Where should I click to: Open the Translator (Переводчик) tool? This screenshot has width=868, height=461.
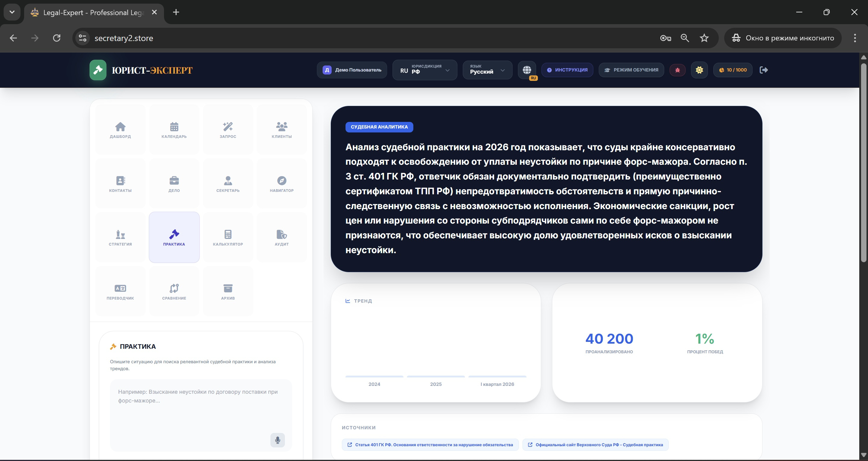click(x=120, y=291)
